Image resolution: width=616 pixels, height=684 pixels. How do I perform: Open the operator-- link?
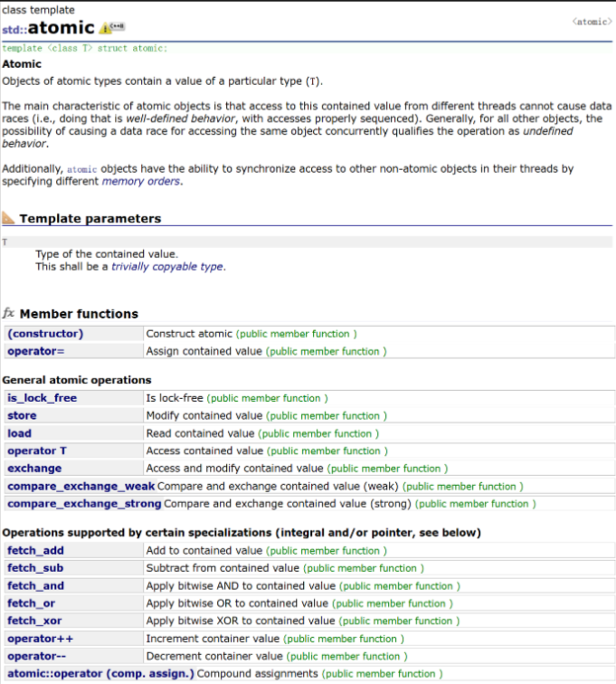pos(37,656)
